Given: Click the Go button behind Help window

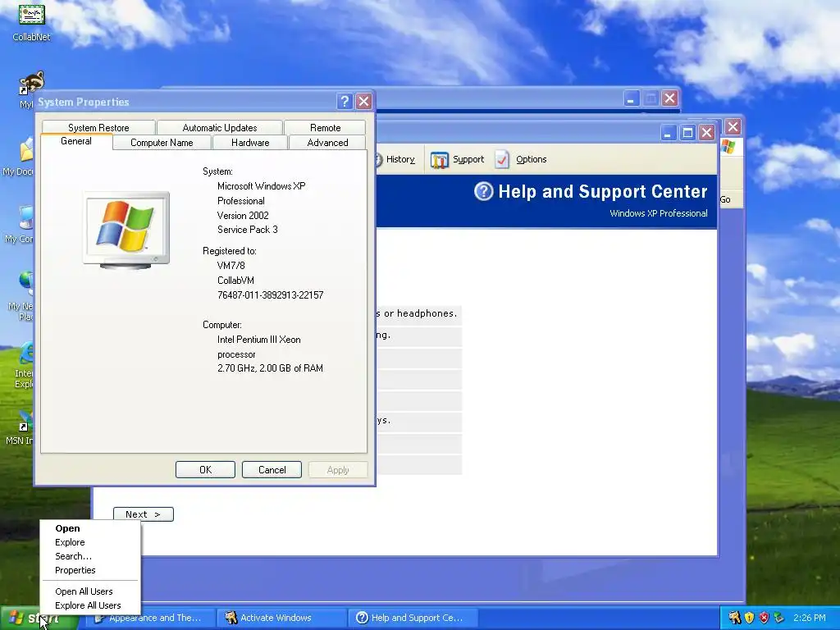Looking at the screenshot, I should (725, 199).
